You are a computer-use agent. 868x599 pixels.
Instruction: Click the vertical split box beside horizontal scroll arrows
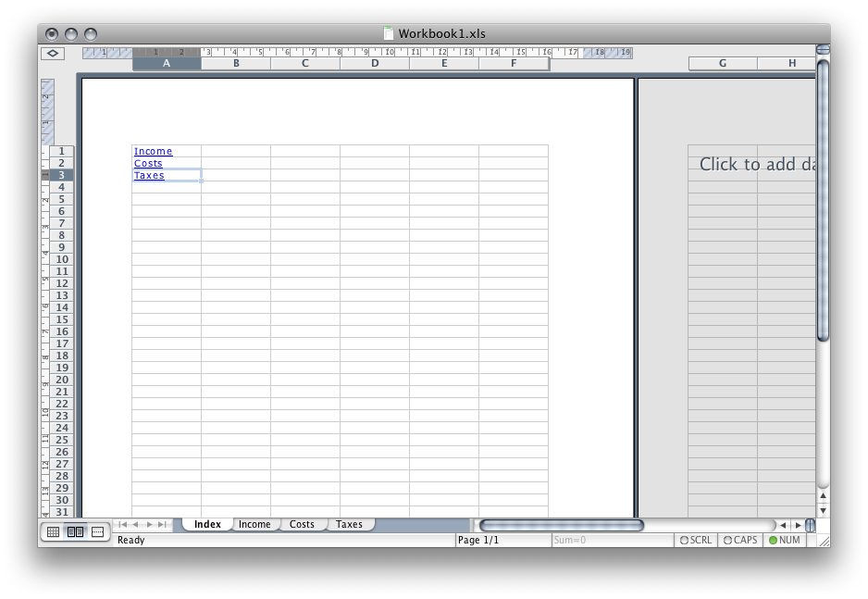click(810, 525)
